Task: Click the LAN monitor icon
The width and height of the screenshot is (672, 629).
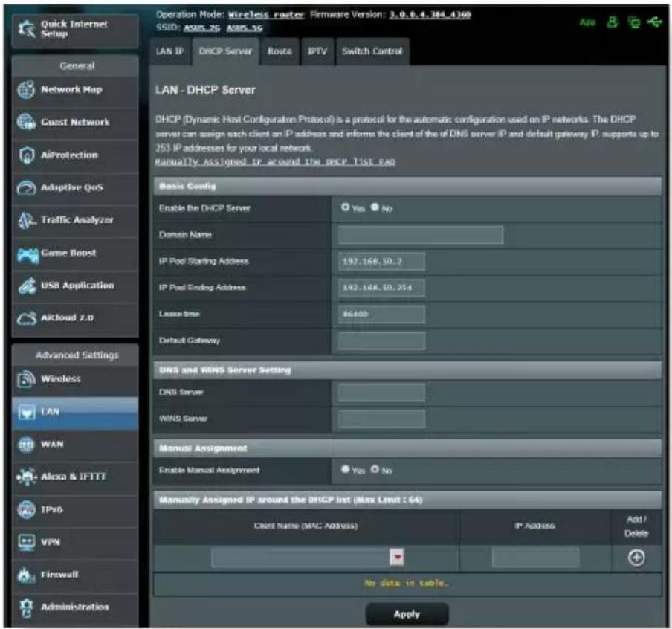Action: click(x=27, y=412)
